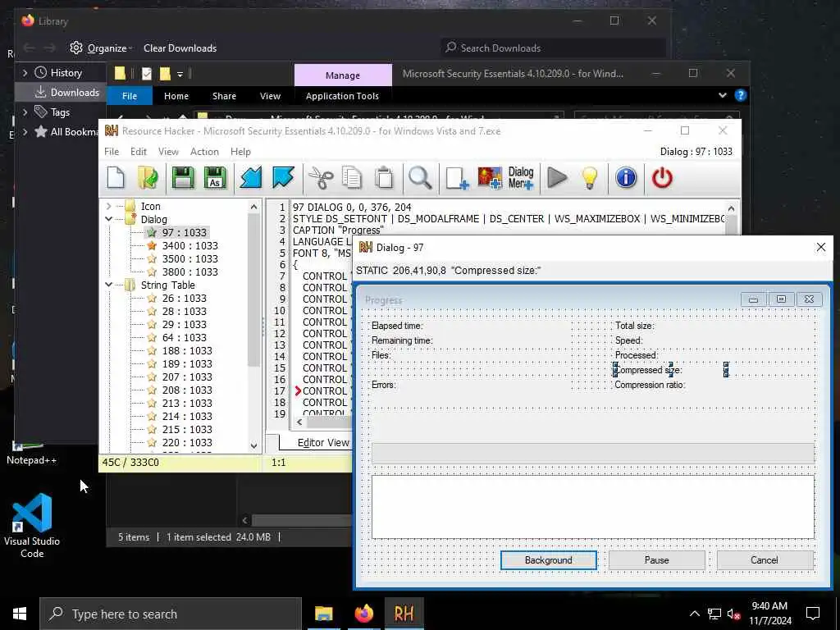
Task: Click the red power exit icon
Action: 662,178
